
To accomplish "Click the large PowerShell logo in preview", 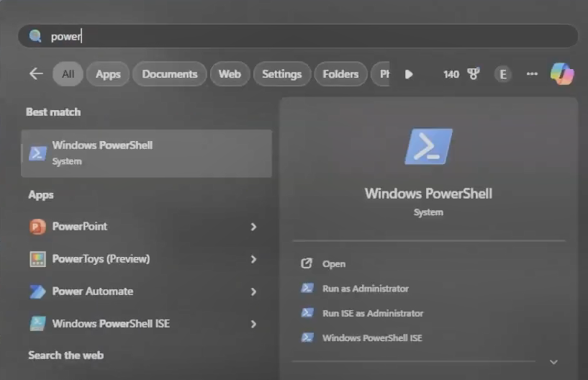I will [429, 146].
